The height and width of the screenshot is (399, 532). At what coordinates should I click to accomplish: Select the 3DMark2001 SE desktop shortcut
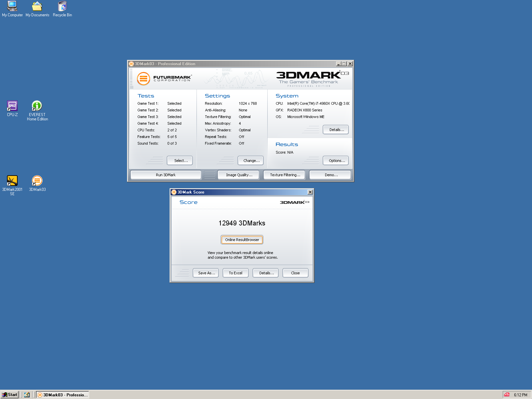tap(12, 186)
